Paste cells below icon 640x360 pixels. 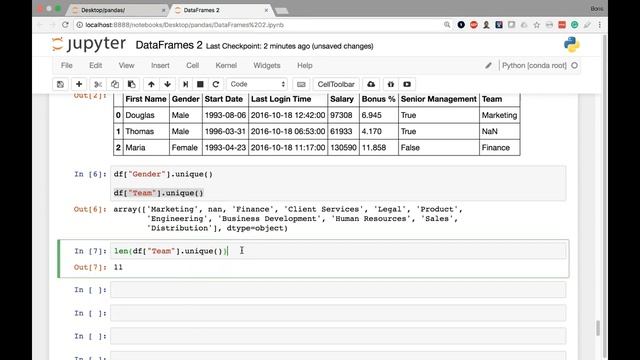pos(131,84)
